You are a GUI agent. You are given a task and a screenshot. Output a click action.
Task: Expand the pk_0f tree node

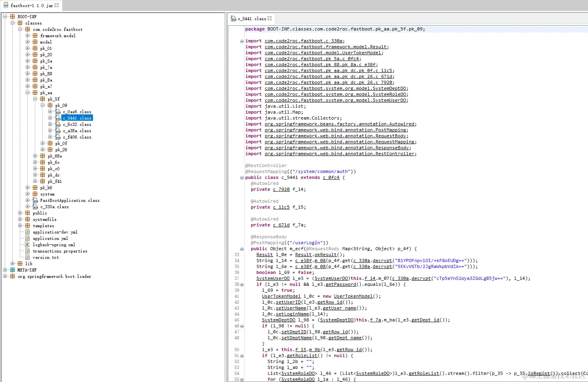[42, 143]
